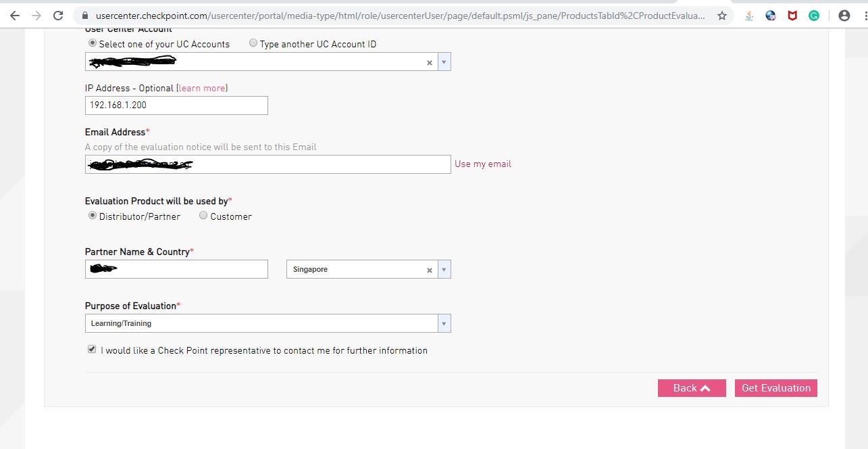
Task: Click the browser back arrow
Action: click(x=15, y=16)
